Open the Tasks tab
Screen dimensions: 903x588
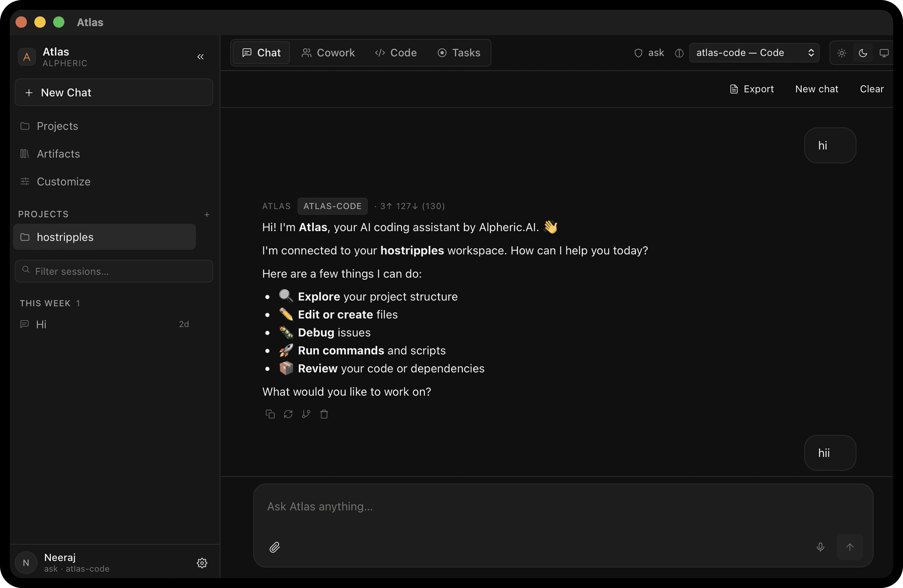459,53
